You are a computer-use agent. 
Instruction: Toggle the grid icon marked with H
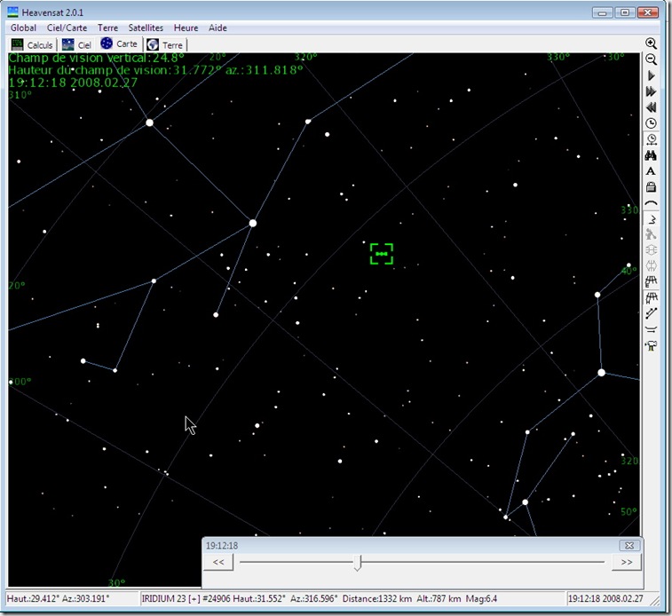click(x=651, y=297)
